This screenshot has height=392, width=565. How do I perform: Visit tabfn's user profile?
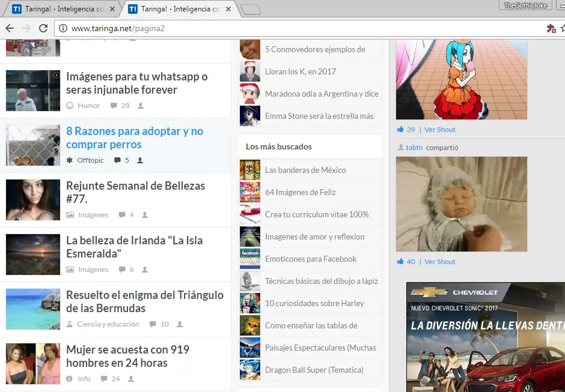point(414,148)
